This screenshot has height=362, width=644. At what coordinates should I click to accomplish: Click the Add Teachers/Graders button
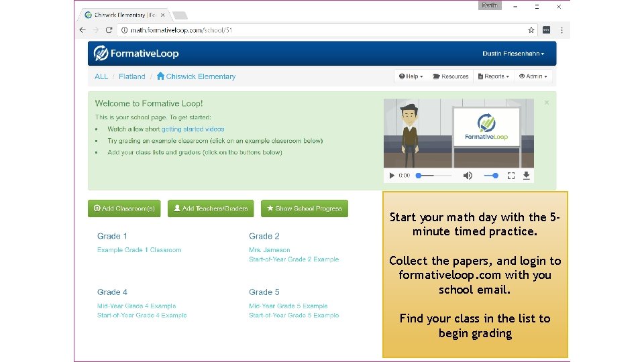(211, 208)
